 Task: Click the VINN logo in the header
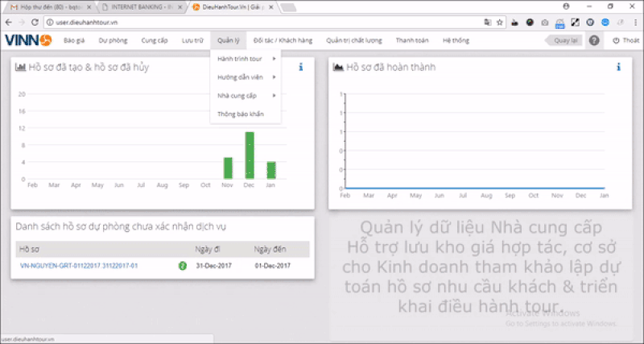27,40
